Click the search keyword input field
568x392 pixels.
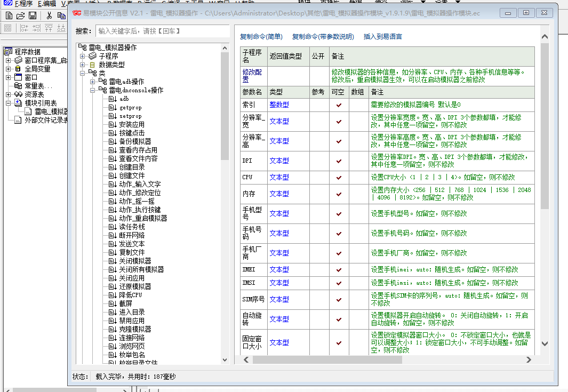(x=162, y=31)
